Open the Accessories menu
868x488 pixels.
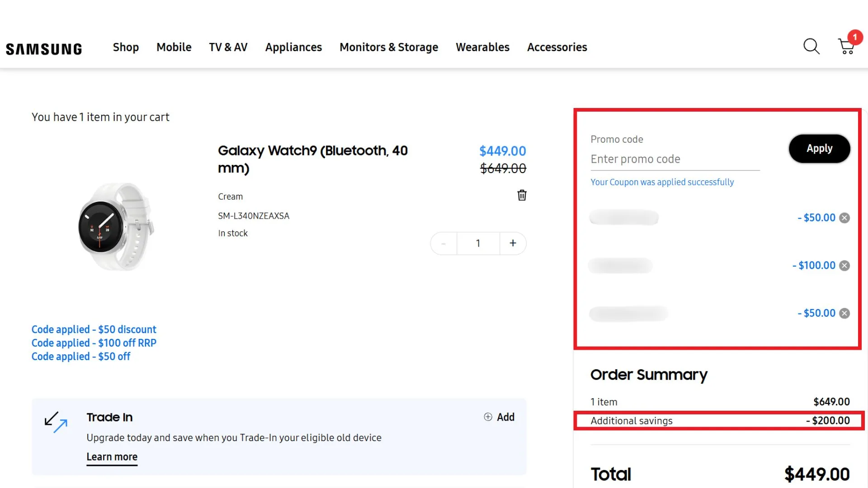557,47
